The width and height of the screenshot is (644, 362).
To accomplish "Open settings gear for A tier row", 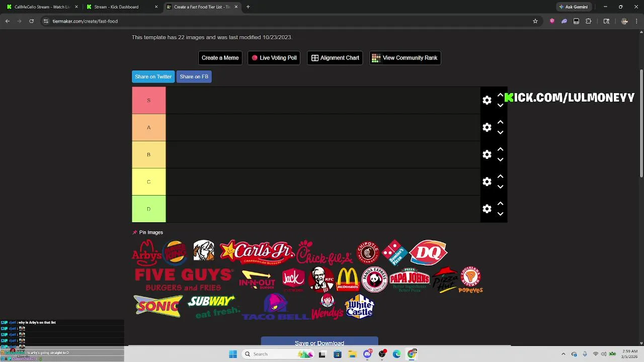I will click(487, 127).
